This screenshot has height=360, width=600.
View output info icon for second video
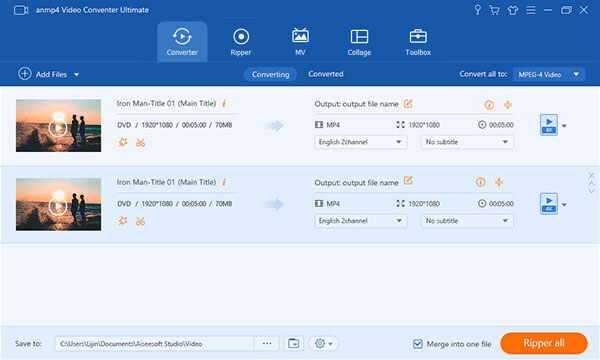pos(481,182)
